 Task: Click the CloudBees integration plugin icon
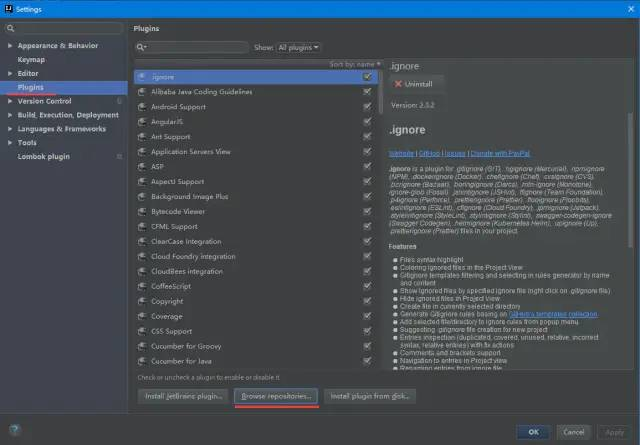point(142,271)
